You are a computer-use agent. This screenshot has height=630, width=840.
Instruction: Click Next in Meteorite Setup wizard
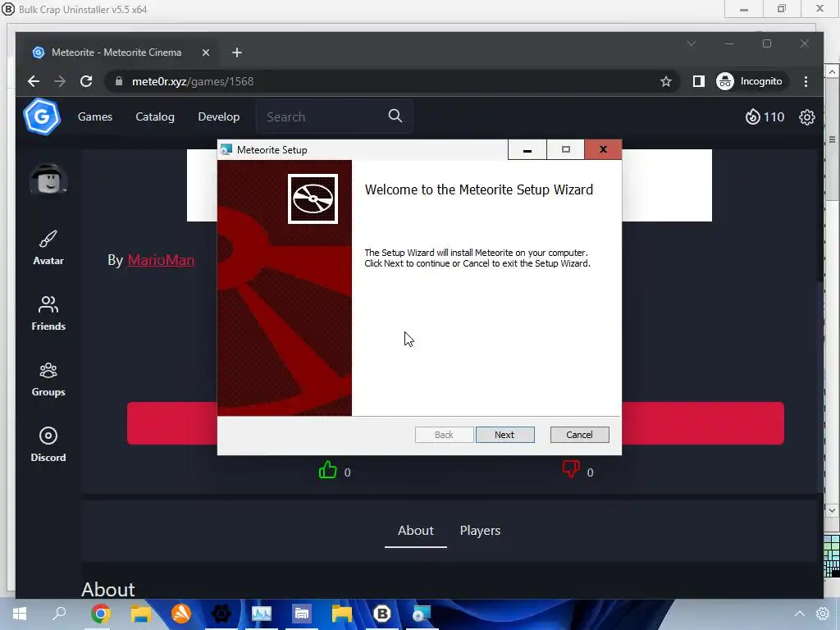[504, 435]
